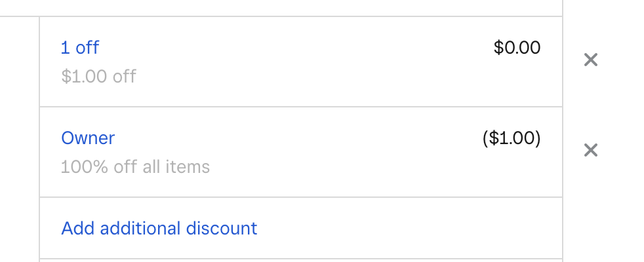Dismiss the Owner 100% off discount
Image resolution: width=644 pixels, height=262 pixels.
coord(591,151)
